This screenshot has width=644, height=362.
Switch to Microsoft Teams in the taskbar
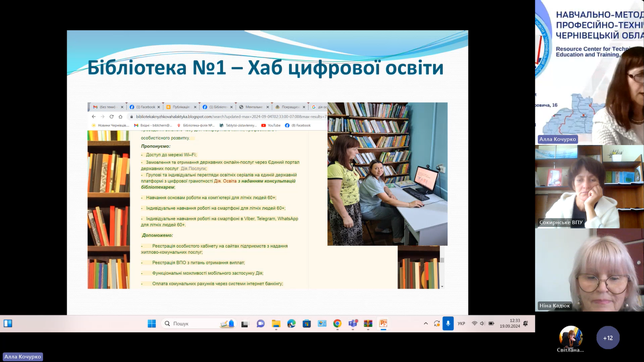(x=352, y=324)
